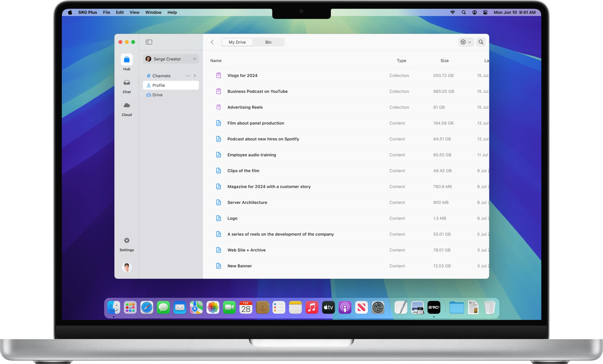This screenshot has height=364, width=603.
Task: Open Control Center in the menu bar
Action: (x=485, y=12)
